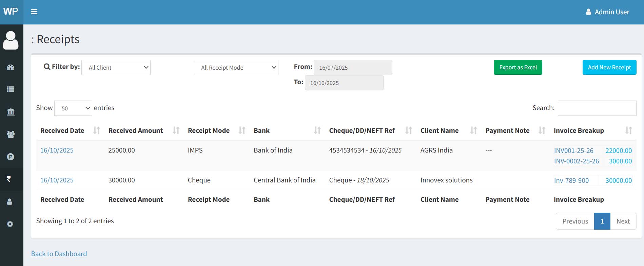This screenshot has width=644, height=266.
Task: Select the rupee receipts icon in sidebar
Action: (x=9, y=179)
